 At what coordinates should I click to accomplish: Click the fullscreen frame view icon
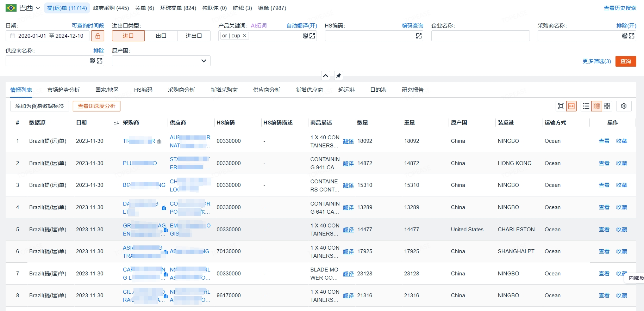point(561,106)
